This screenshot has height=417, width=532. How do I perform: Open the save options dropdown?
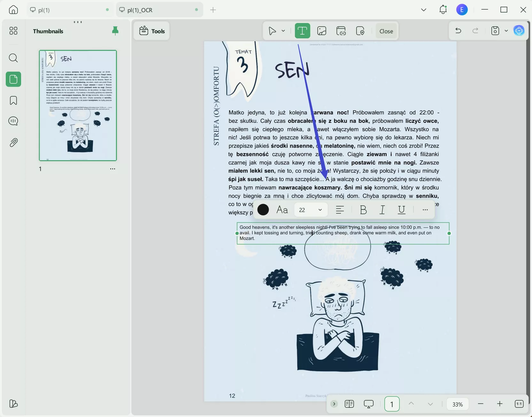point(506,31)
